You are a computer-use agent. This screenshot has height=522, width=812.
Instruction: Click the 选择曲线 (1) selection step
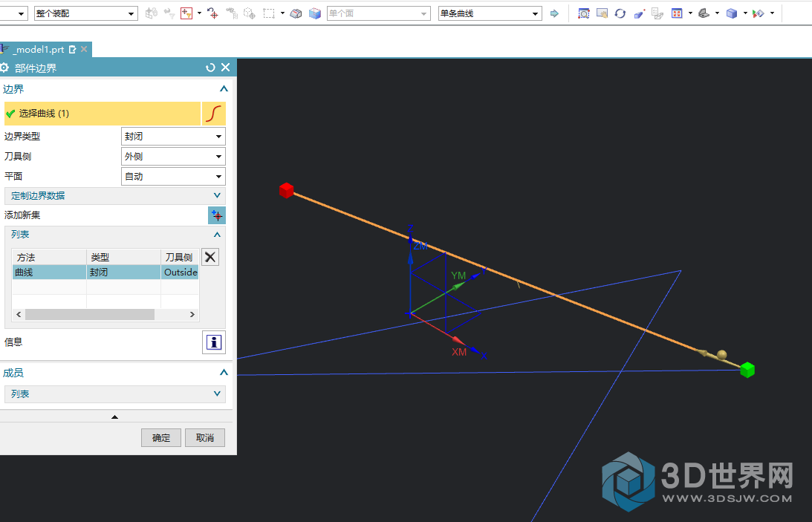103,114
